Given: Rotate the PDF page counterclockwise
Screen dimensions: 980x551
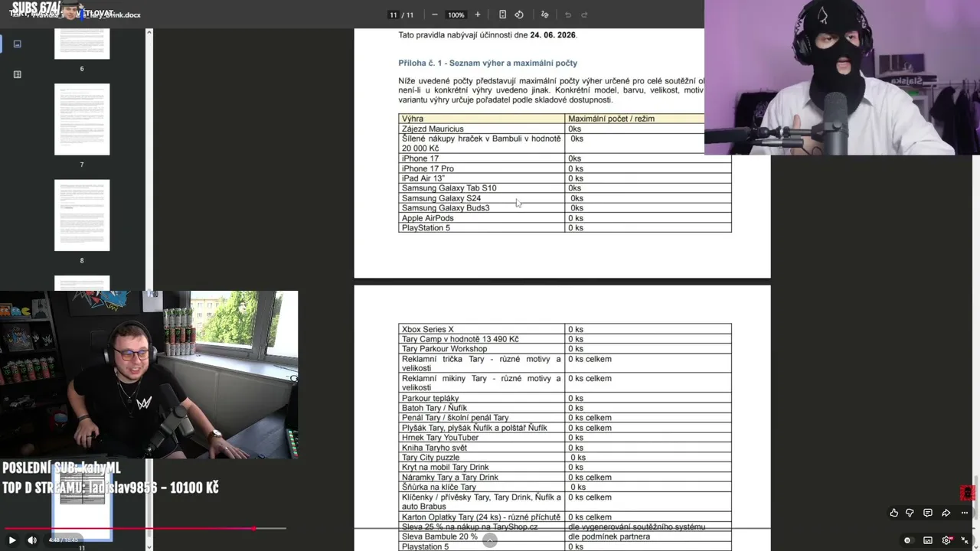Looking at the screenshot, I should tap(519, 15).
